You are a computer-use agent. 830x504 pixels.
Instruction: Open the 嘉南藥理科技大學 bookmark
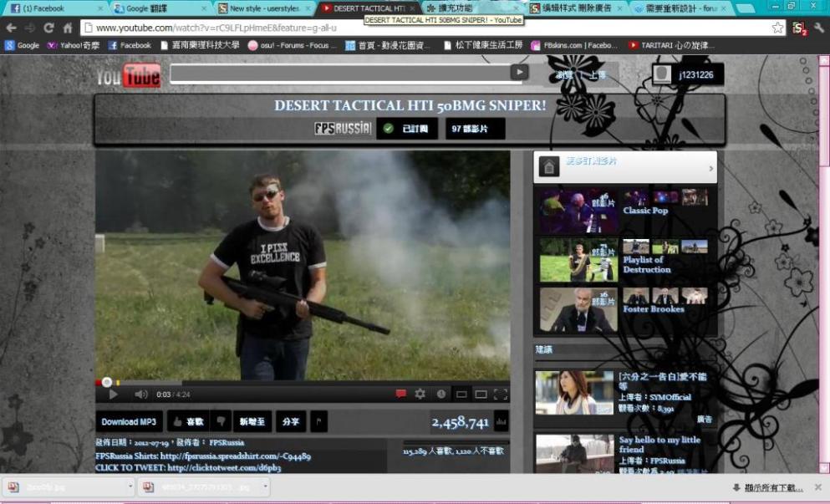(200, 45)
